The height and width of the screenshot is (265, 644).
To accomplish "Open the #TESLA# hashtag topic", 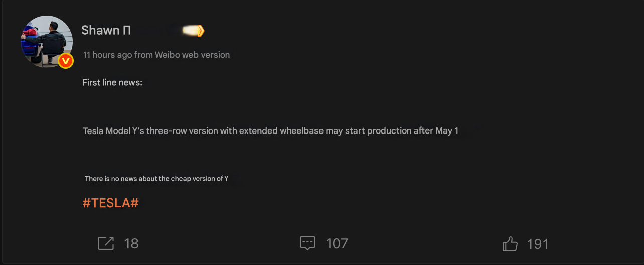I will pyautogui.click(x=110, y=203).
